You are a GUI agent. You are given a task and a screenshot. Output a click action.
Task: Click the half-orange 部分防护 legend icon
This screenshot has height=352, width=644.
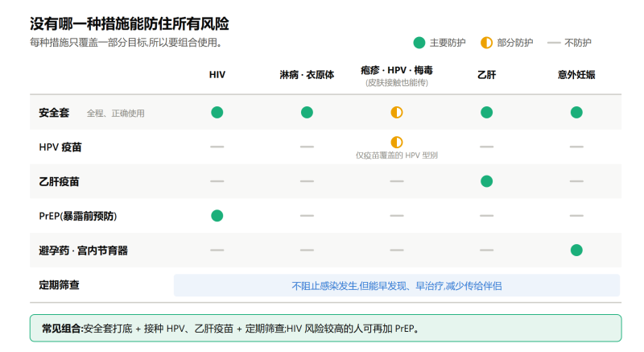[x=486, y=43]
